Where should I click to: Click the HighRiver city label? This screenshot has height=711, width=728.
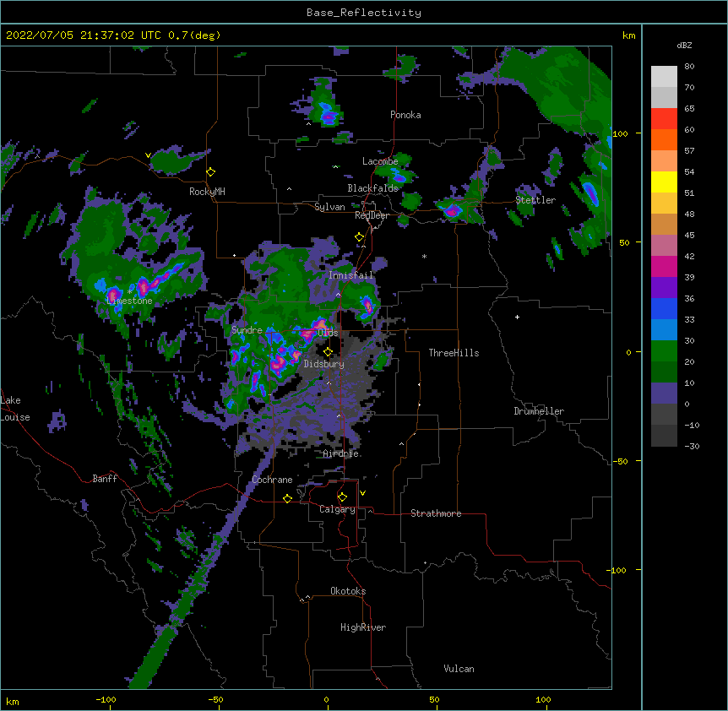tap(363, 627)
